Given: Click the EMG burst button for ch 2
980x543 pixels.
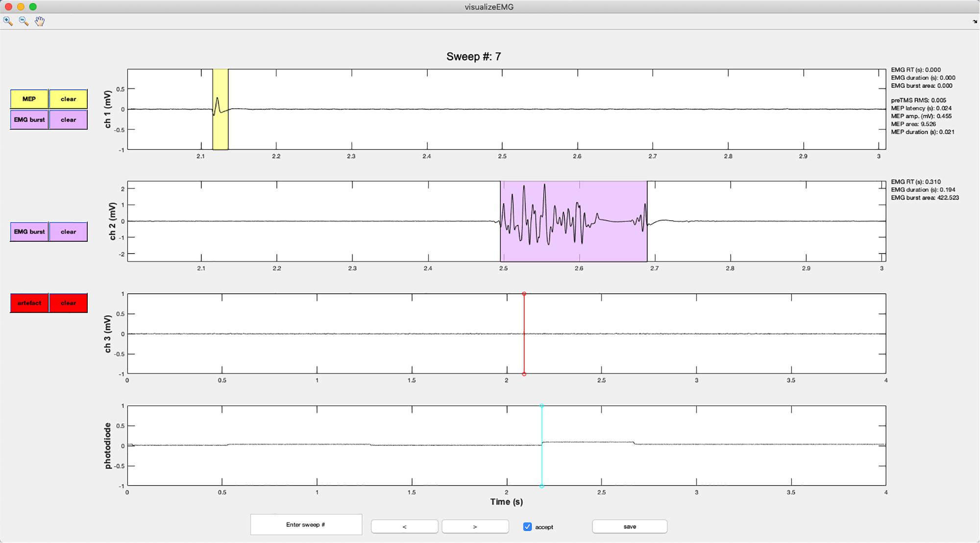Looking at the screenshot, I should tap(29, 232).
